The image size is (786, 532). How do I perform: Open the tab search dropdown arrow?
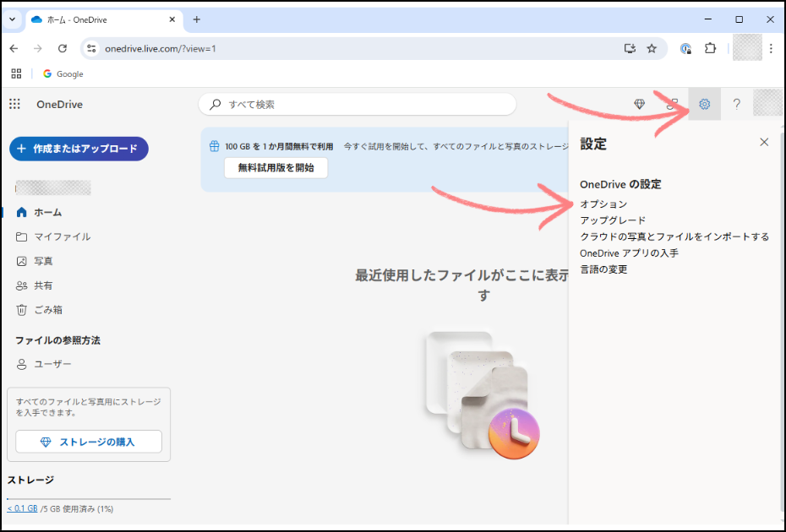pos(13,19)
